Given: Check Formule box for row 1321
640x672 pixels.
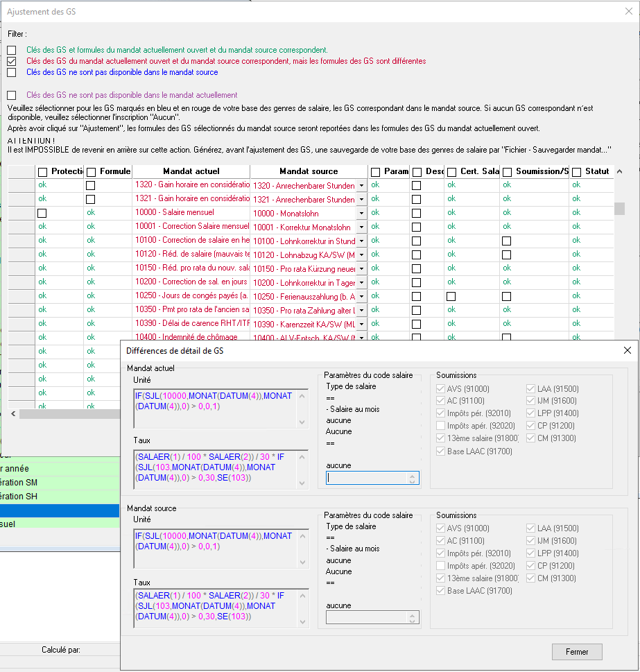Looking at the screenshot, I should [x=90, y=199].
